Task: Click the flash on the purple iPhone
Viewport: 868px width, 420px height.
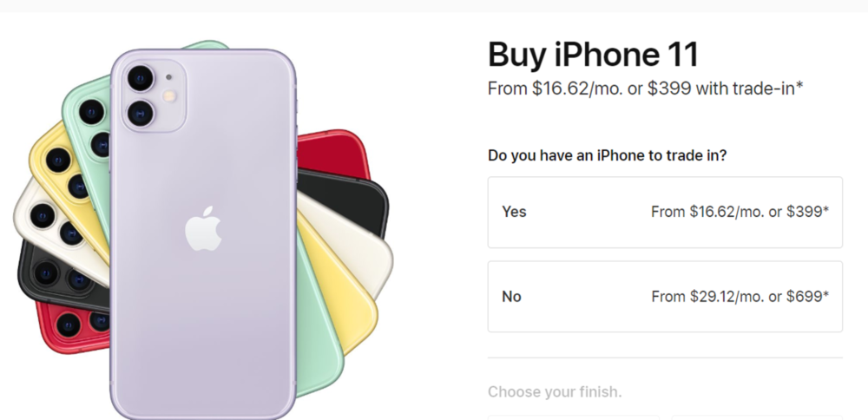Action: click(171, 95)
